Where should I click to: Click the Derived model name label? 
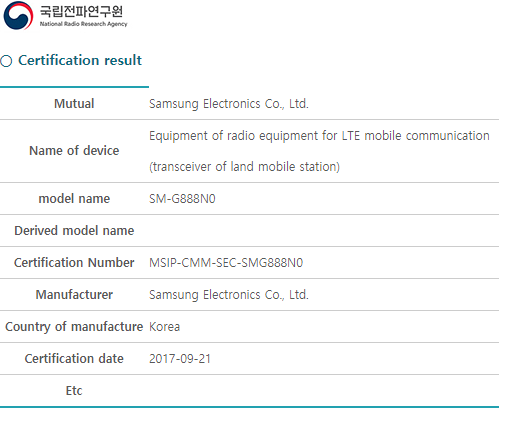click(x=74, y=231)
